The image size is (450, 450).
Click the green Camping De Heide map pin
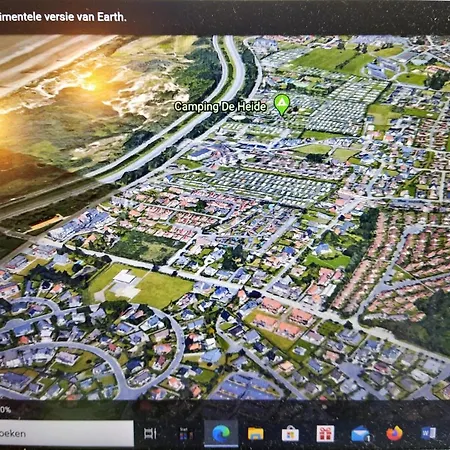[x=282, y=104]
